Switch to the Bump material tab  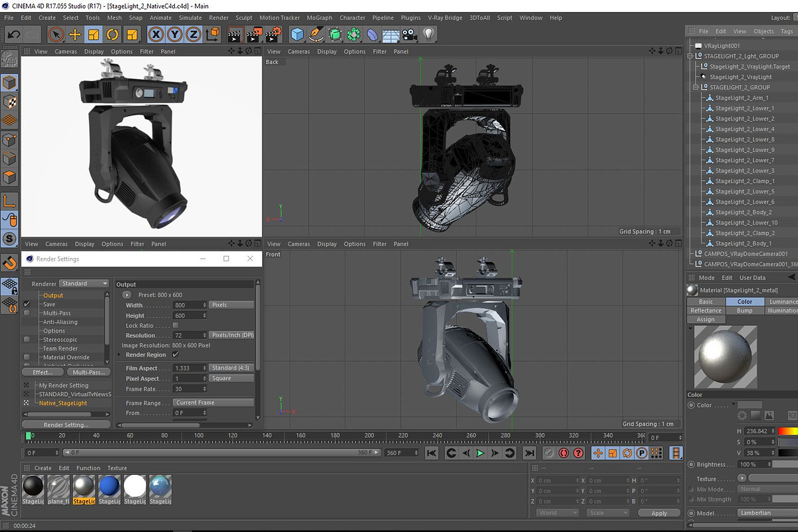coord(745,311)
